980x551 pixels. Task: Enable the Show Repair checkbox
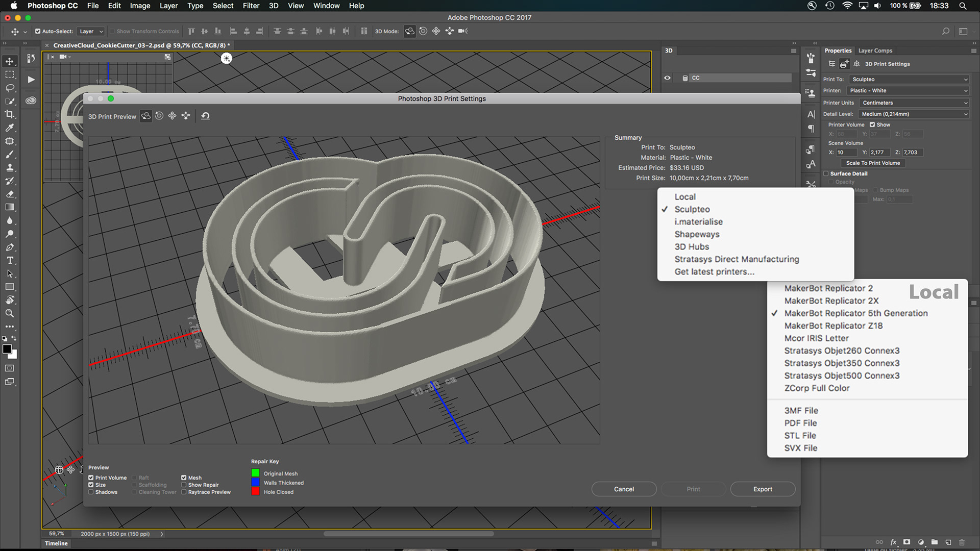tap(184, 485)
